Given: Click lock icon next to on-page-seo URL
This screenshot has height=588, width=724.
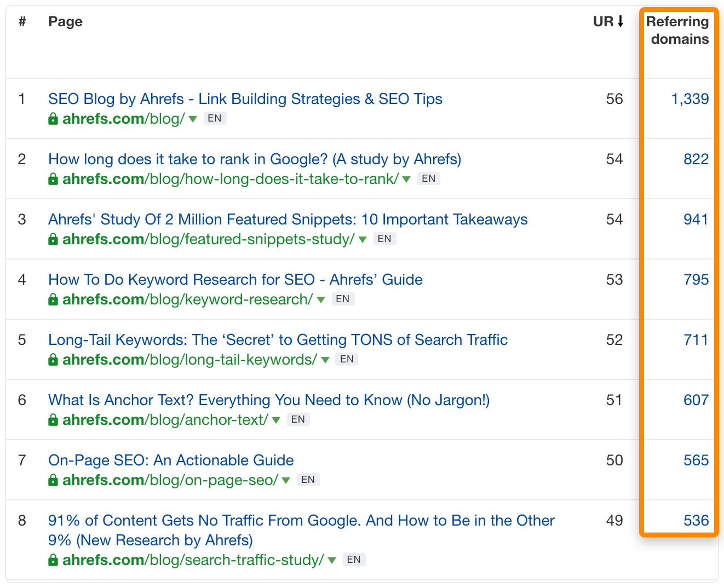Looking at the screenshot, I should pyautogui.click(x=53, y=480).
